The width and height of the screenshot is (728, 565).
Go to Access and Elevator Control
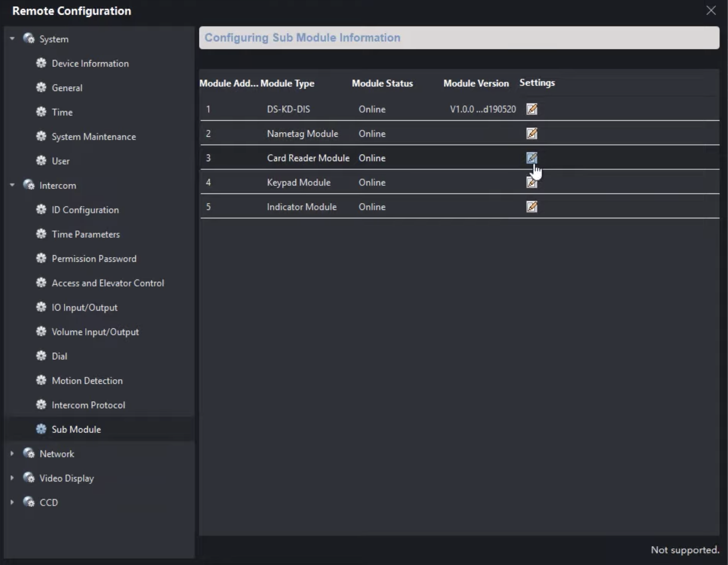coord(108,283)
